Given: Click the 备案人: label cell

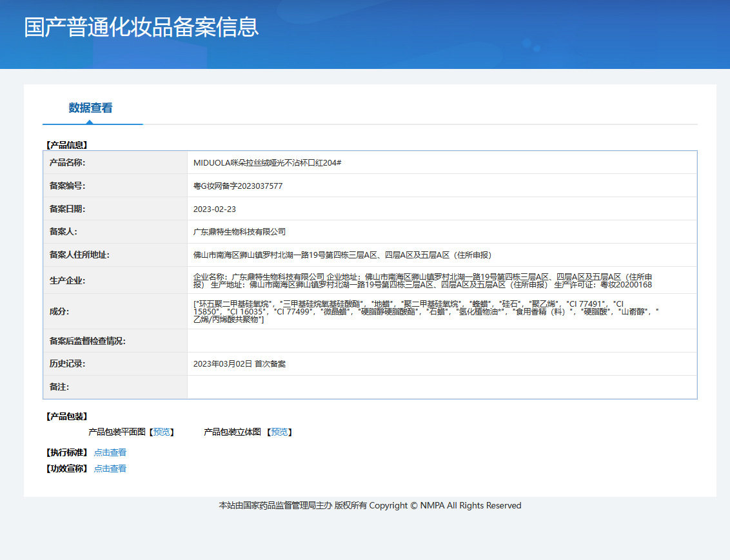Looking at the screenshot, I should tap(115, 231).
